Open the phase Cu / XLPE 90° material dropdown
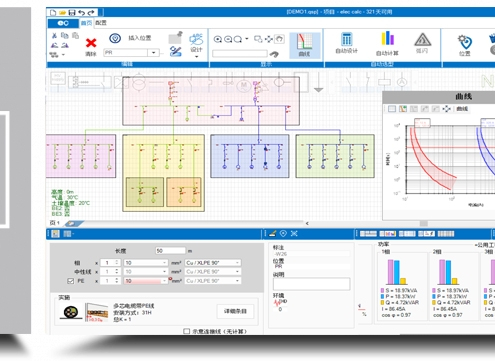Screen dimensions: 495x361 (x=213, y=263)
